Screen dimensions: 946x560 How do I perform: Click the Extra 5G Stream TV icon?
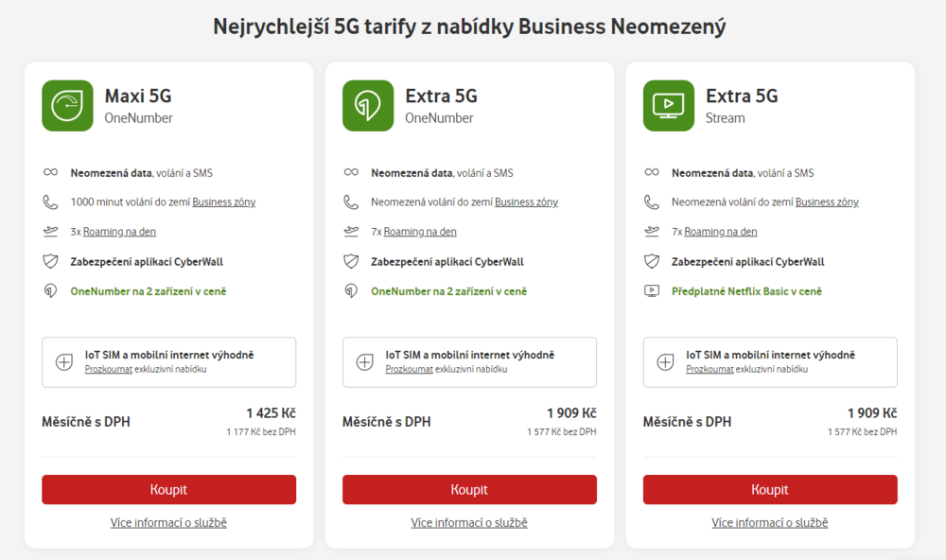click(669, 105)
